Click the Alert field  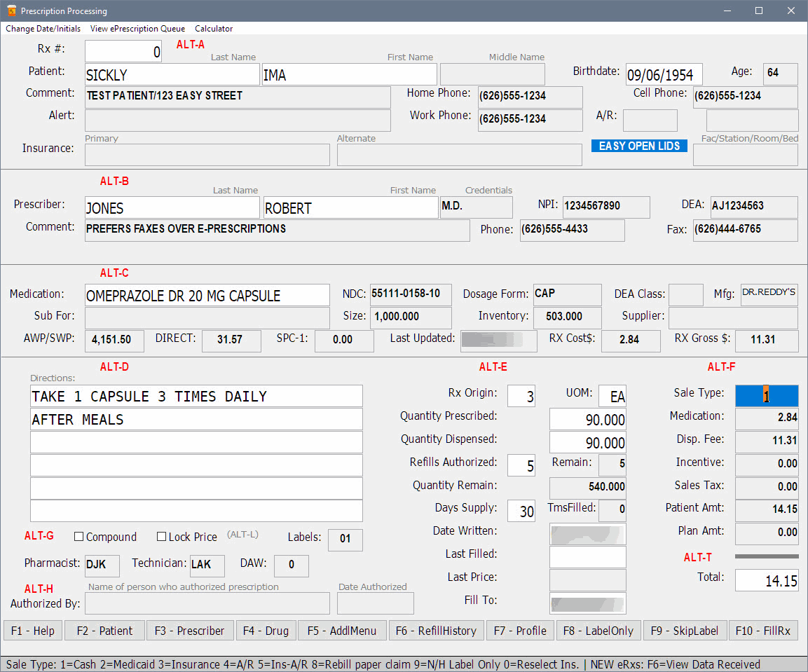click(x=238, y=120)
